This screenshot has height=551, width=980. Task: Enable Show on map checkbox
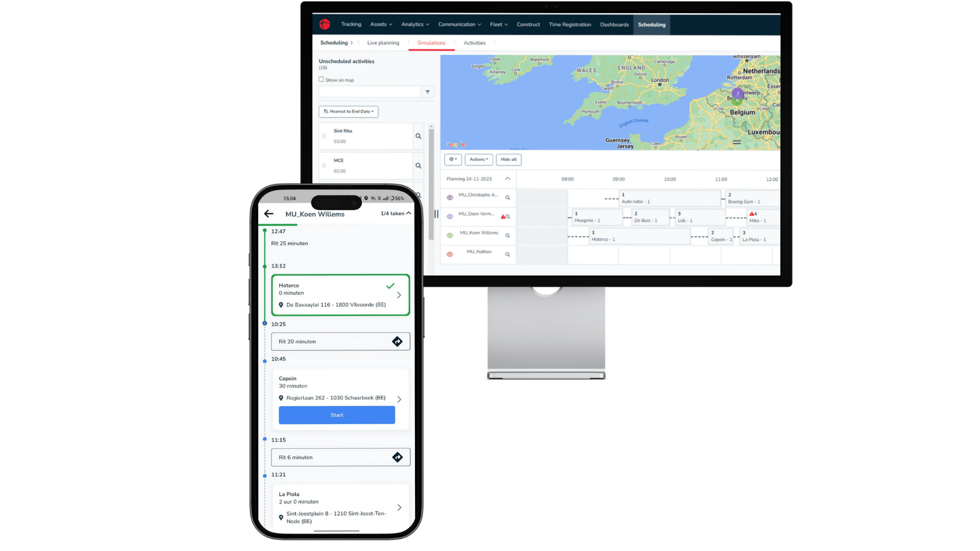click(322, 80)
